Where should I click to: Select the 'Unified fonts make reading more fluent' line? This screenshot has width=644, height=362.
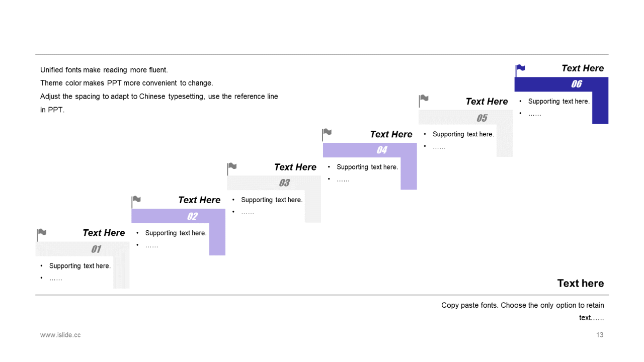pos(104,70)
